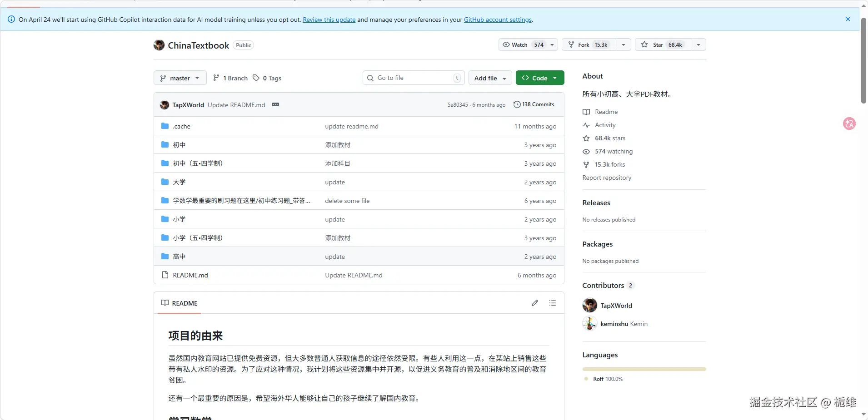Expand the Fork options dropdown arrow
868x420 pixels.
(624, 44)
